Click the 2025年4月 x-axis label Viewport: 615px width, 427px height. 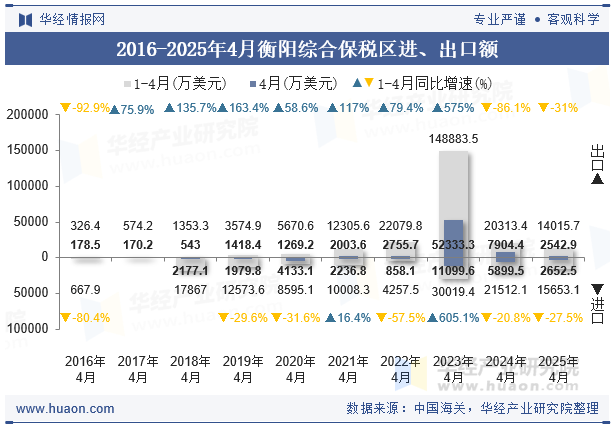pyautogui.click(x=558, y=369)
